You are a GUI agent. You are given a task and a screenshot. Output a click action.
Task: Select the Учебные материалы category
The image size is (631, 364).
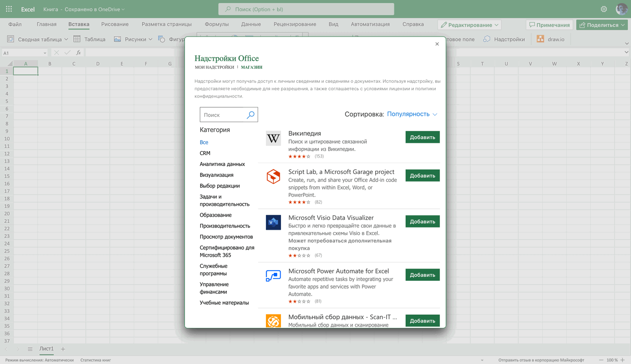point(224,303)
